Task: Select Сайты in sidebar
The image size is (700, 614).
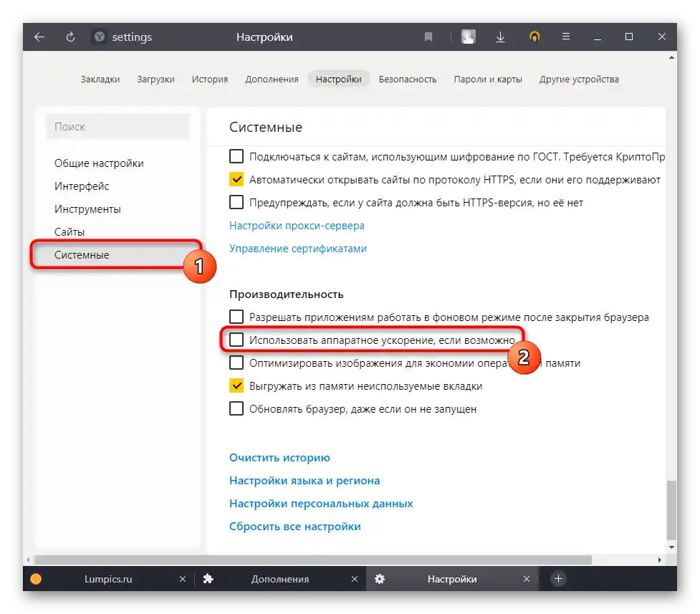Action: pyautogui.click(x=69, y=231)
